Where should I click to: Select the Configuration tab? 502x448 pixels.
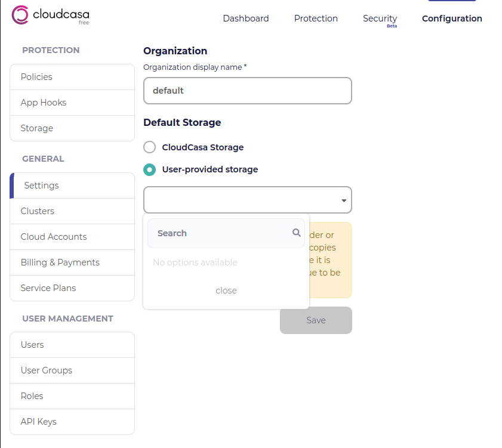[452, 18]
